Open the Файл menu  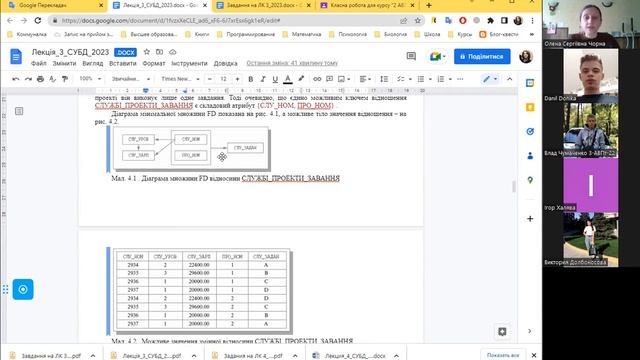coord(39,63)
